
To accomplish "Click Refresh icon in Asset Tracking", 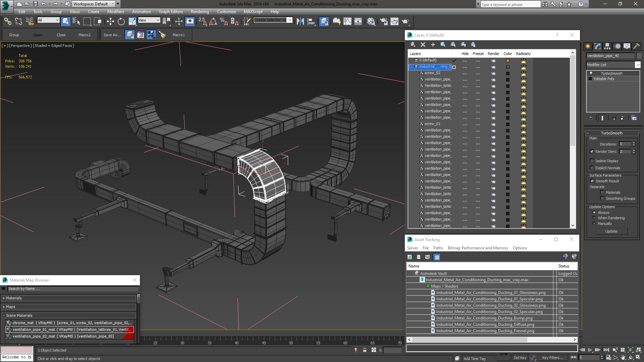I will 410,257.
